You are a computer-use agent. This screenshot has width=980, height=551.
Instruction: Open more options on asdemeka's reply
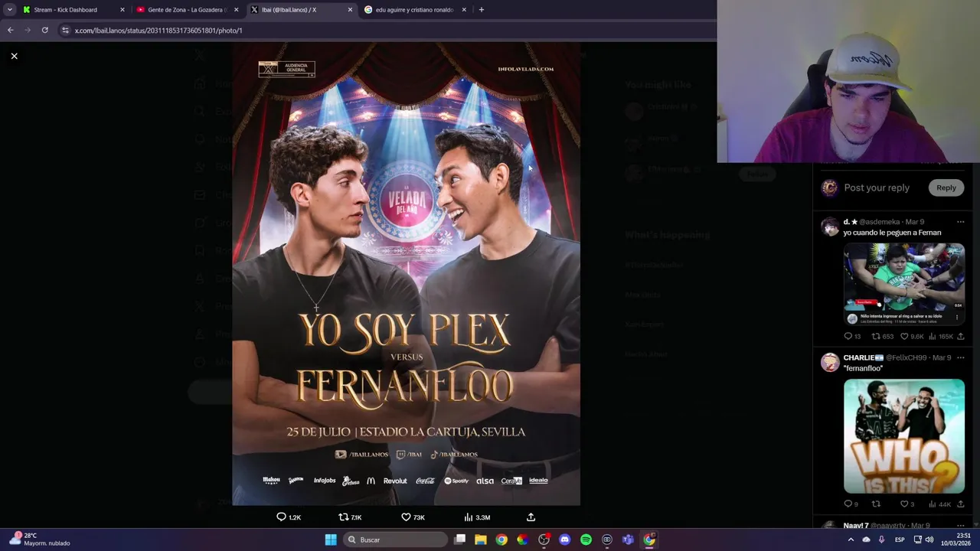pos(960,222)
